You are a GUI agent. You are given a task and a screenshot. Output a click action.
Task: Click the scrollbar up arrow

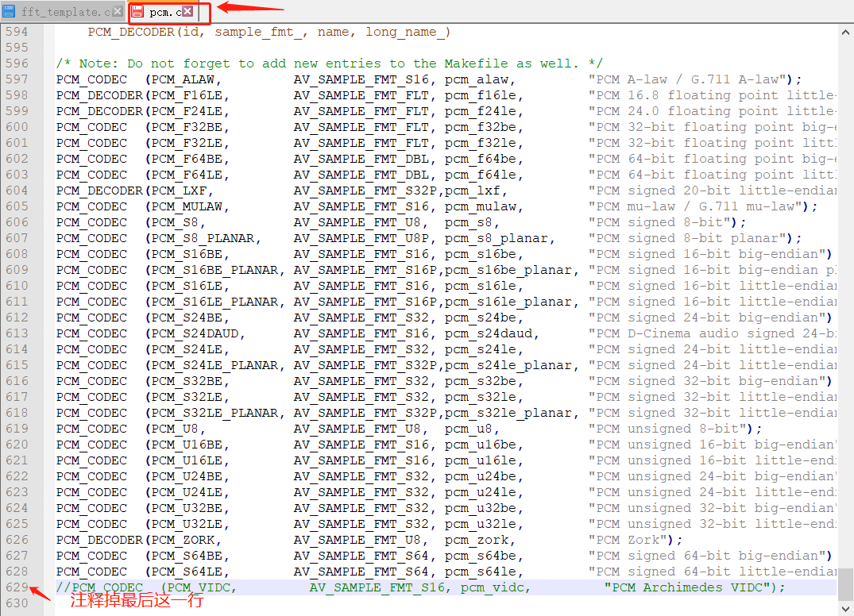845,32
